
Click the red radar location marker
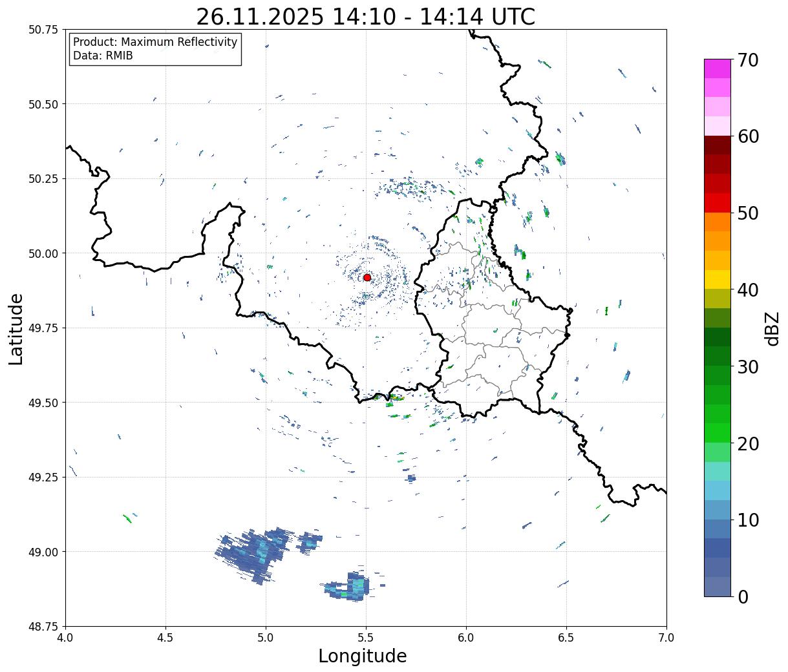click(x=367, y=277)
